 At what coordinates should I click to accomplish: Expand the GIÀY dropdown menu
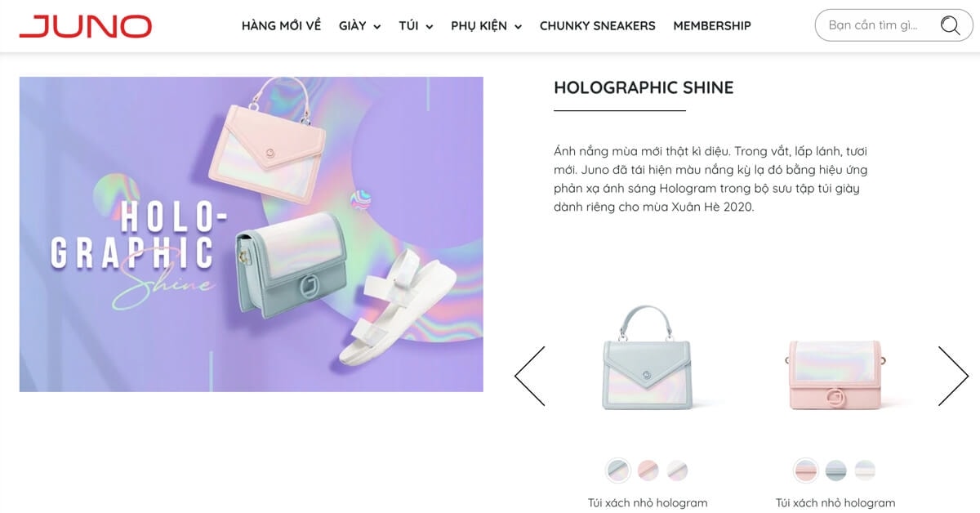pos(360,26)
